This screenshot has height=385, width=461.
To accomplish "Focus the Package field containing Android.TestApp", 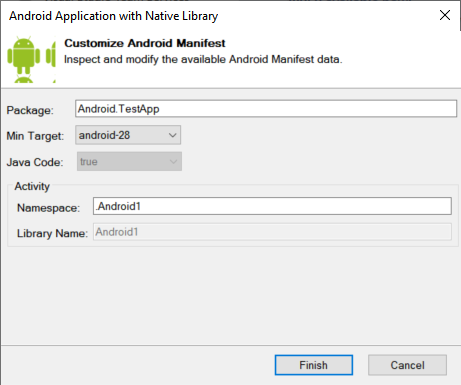I will tap(266, 109).
